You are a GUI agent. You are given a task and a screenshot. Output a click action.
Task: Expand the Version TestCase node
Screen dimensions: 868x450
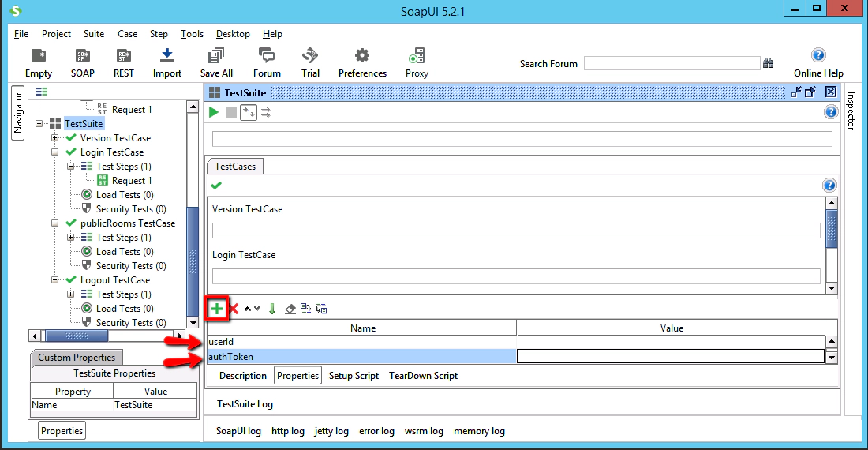[x=54, y=138]
